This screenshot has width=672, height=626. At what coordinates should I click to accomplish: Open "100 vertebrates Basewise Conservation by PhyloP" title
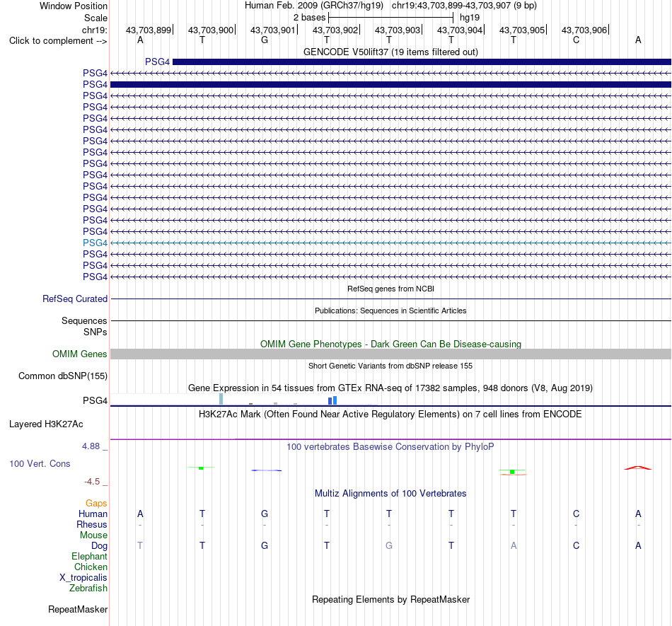click(390, 446)
